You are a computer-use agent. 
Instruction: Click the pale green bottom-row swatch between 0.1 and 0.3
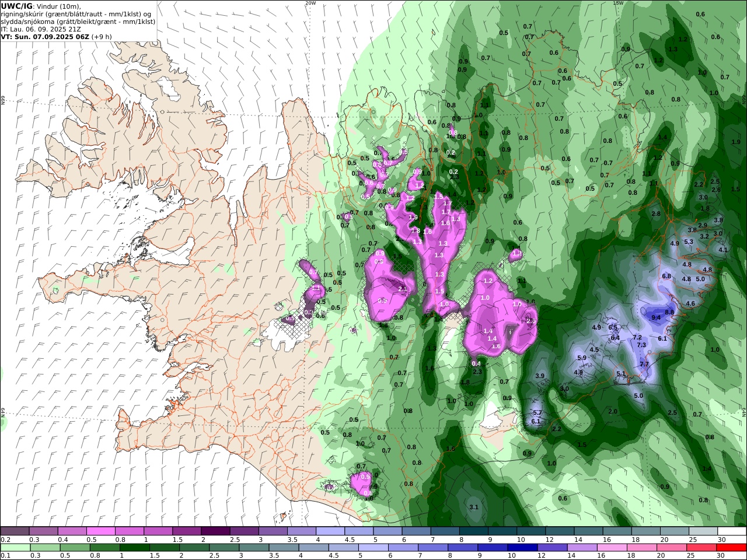pyautogui.click(x=15, y=548)
